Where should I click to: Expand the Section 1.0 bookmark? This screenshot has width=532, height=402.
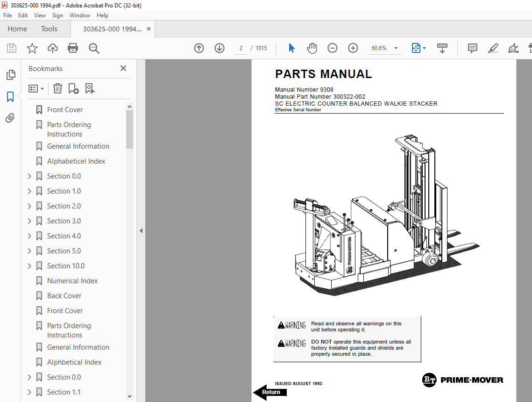[29, 191]
